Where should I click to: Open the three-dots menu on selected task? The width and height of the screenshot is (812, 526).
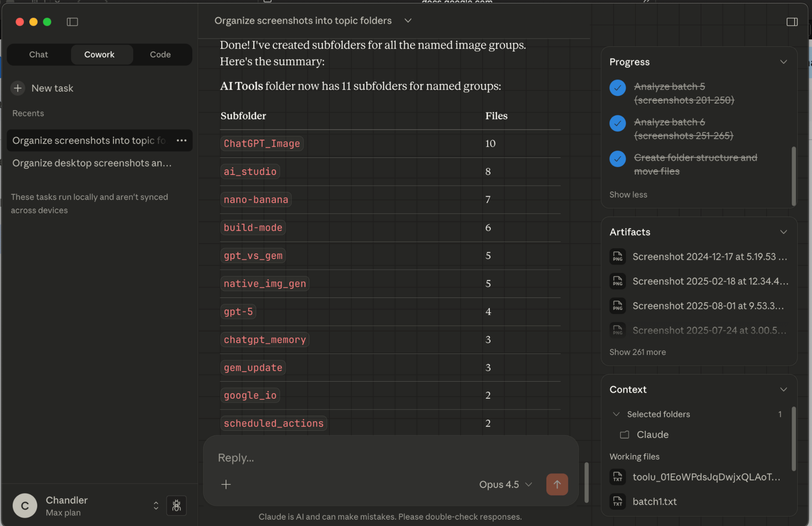point(181,140)
